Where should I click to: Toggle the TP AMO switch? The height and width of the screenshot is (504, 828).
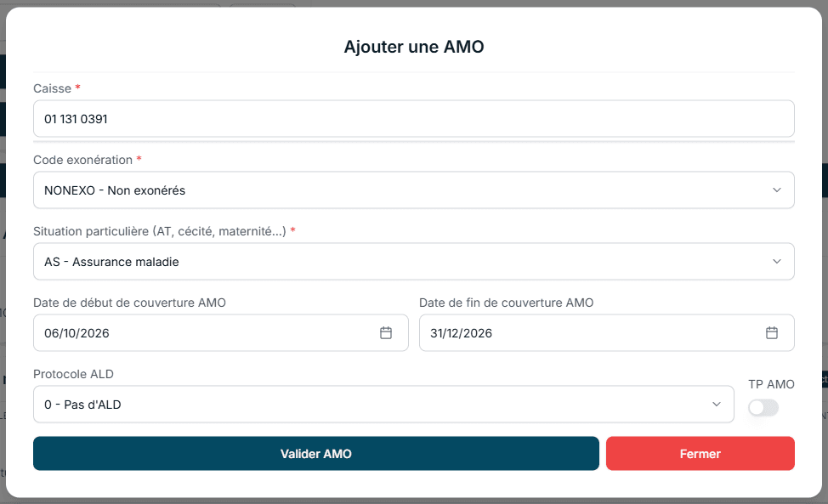[x=763, y=407]
